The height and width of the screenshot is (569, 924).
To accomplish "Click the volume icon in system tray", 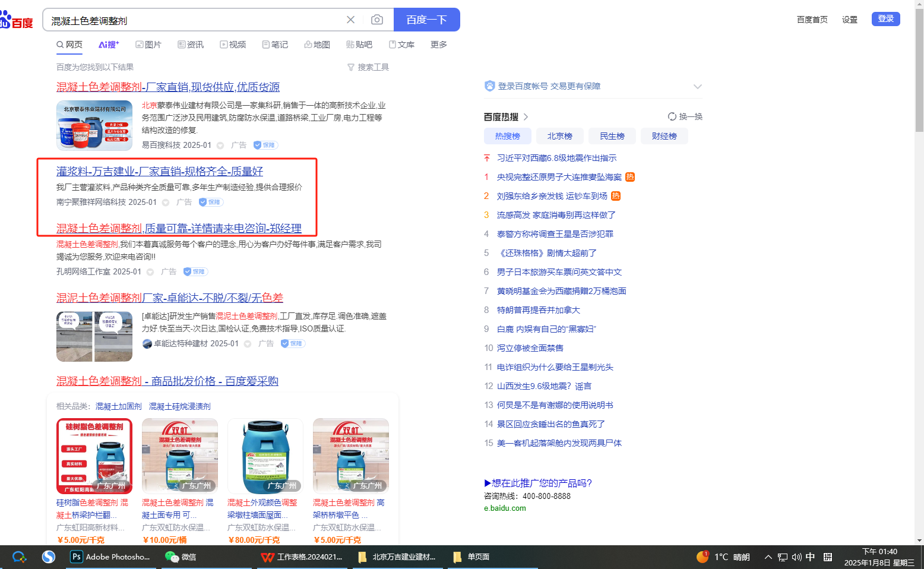I will click(796, 557).
